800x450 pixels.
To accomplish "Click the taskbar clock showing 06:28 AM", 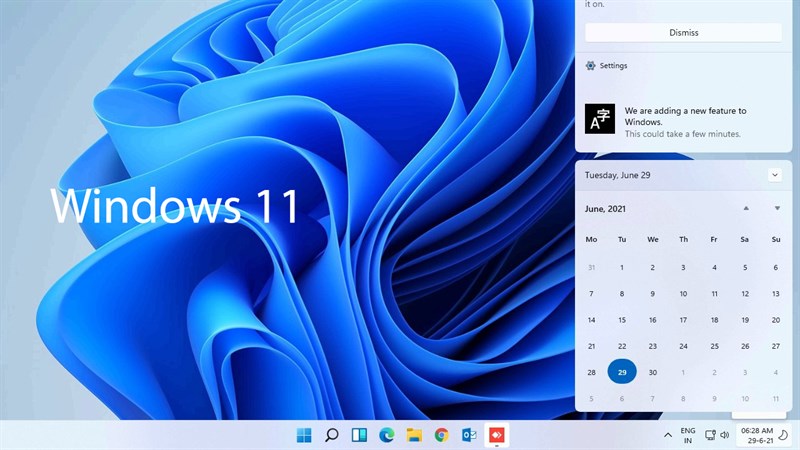I will pos(757,435).
